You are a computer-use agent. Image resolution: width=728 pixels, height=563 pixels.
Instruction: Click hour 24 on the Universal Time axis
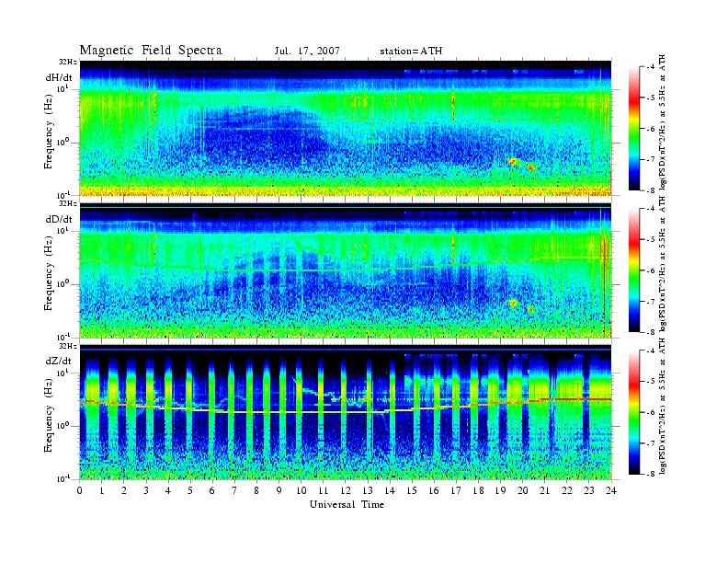611,490
